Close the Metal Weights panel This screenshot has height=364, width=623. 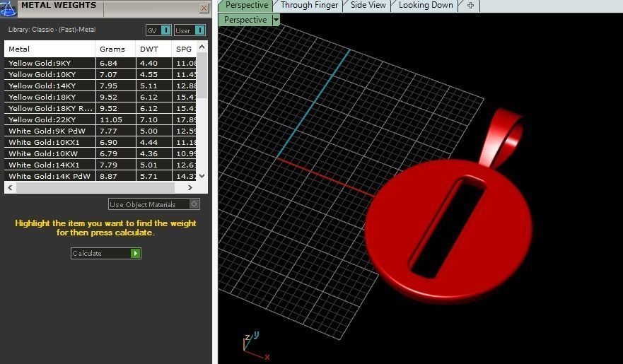(204, 8)
